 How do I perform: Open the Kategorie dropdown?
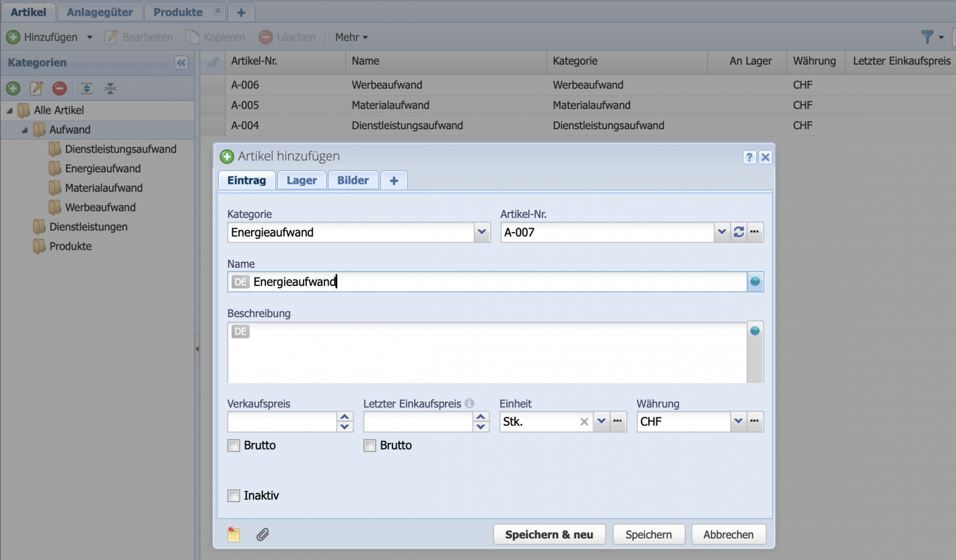(482, 232)
